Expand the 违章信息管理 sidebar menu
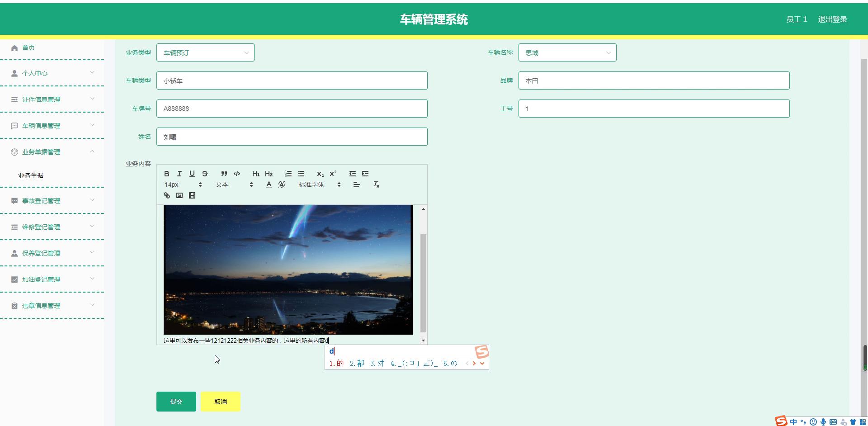The image size is (868, 426). pos(52,305)
